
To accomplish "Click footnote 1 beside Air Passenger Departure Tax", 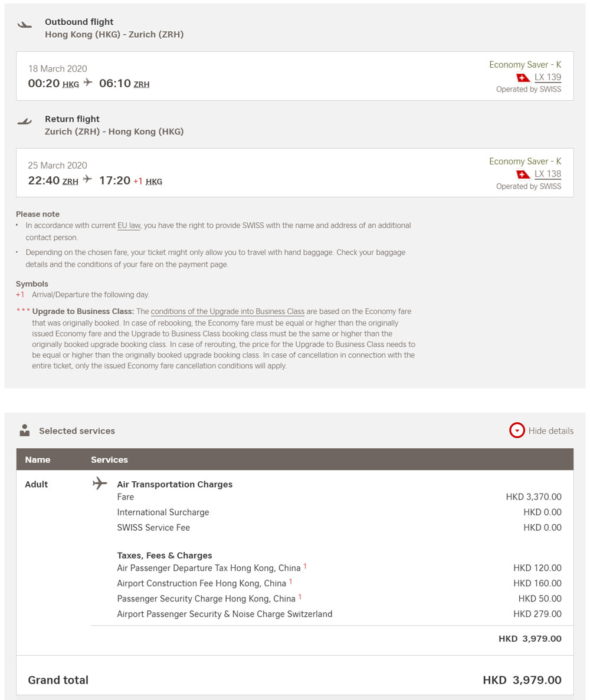I will point(305,567).
